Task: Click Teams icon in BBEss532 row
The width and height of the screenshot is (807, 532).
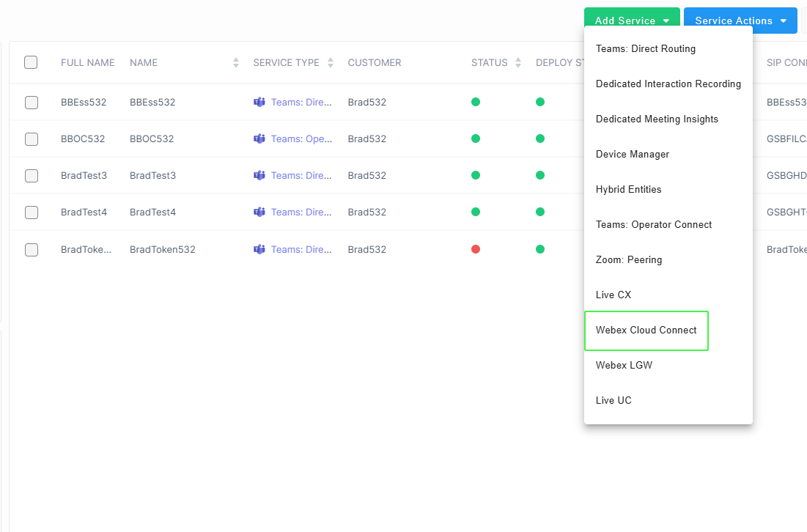Action: click(259, 102)
